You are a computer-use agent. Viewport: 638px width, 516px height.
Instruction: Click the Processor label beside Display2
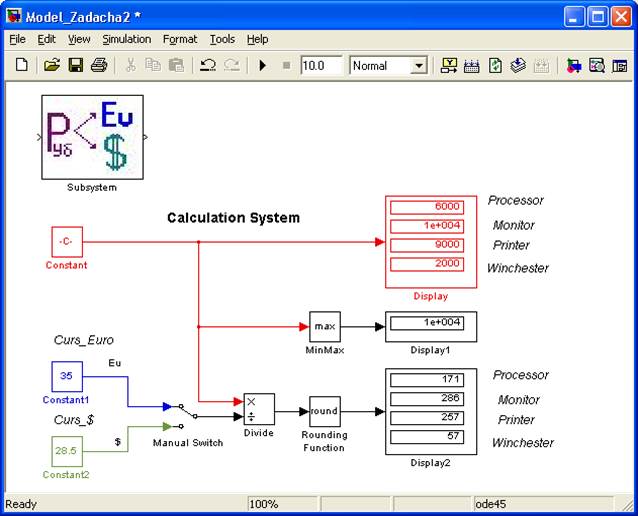tap(521, 375)
